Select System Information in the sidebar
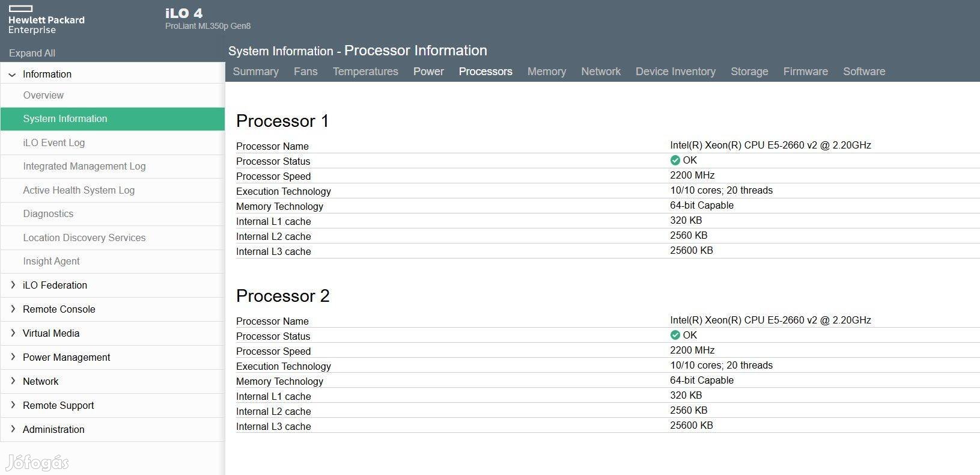The height and width of the screenshot is (475, 980). pyautogui.click(x=112, y=119)
